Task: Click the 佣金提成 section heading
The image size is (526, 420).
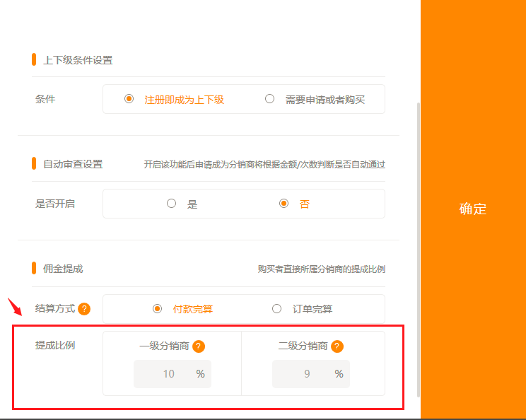Action: (x=63, y=269)
